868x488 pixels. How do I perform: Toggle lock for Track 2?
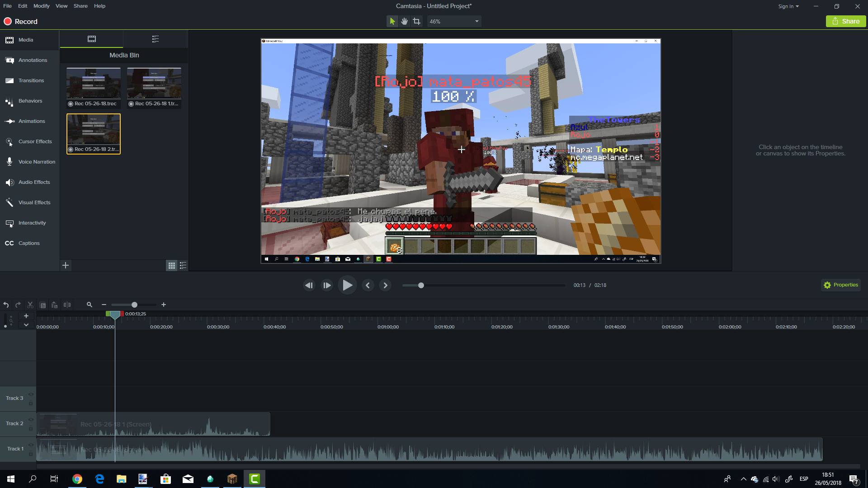tap(31, 428)
